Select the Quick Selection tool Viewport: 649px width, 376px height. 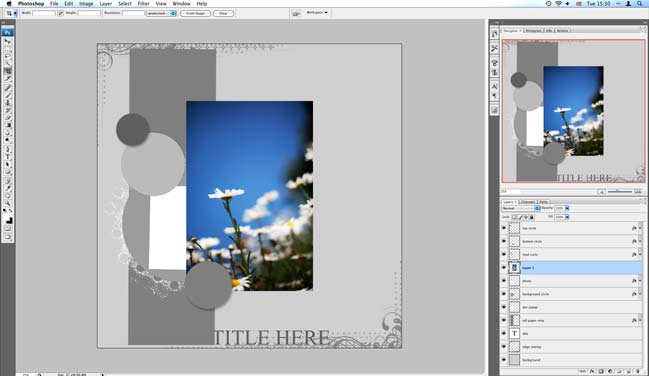(x=7, y=63)
